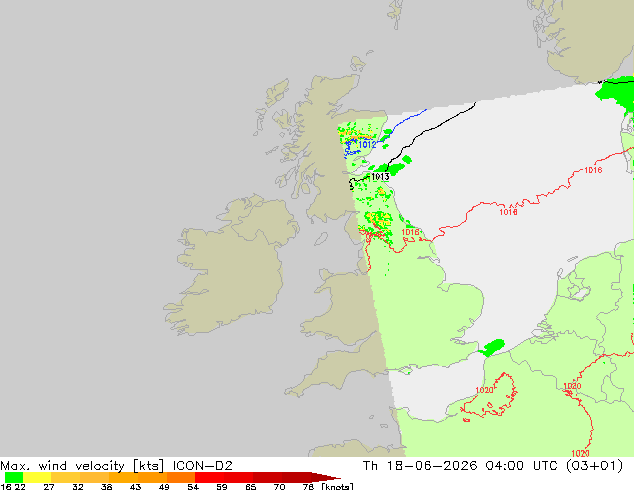
Task: Click the large green wind area near Norway
Action: coord(618,94)
